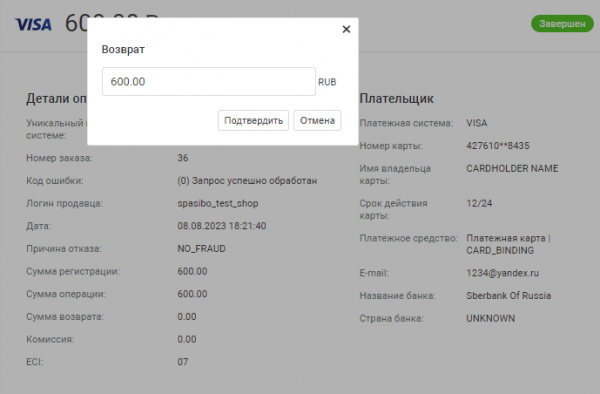Cancel refund via Отмена button
Viewport: 600px width, 394px height.
(x=317, y=120)
